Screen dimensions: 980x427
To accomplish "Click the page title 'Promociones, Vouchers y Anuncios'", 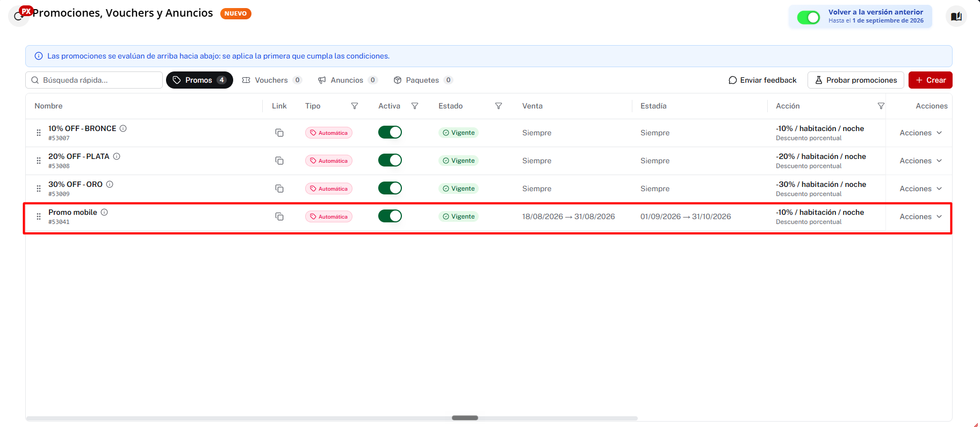I will 122,13.
